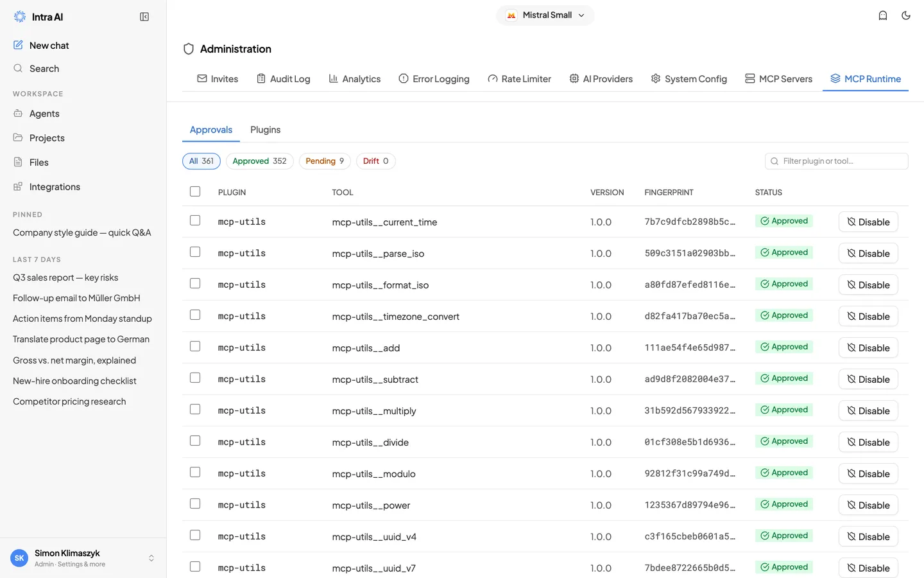Click the Projects folder icon
The height and width of the screenshot is (578, 924).
point(18,137)
